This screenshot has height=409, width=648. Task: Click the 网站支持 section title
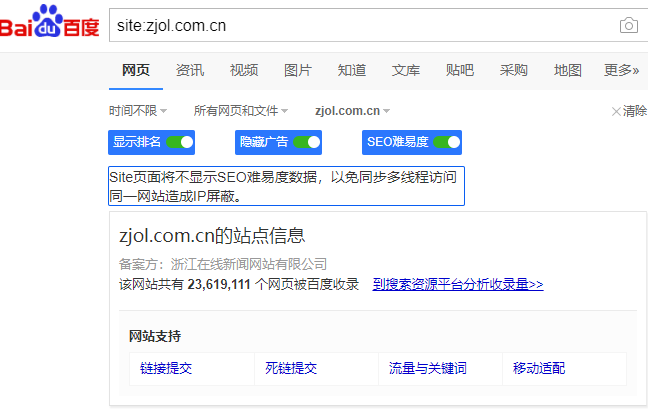(155, 336)
